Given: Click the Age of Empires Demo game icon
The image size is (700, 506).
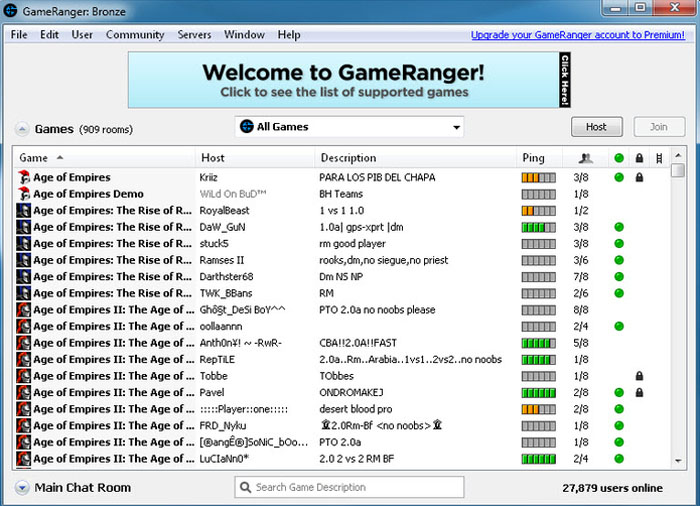Looking at the screenshot, I should 24,194.
